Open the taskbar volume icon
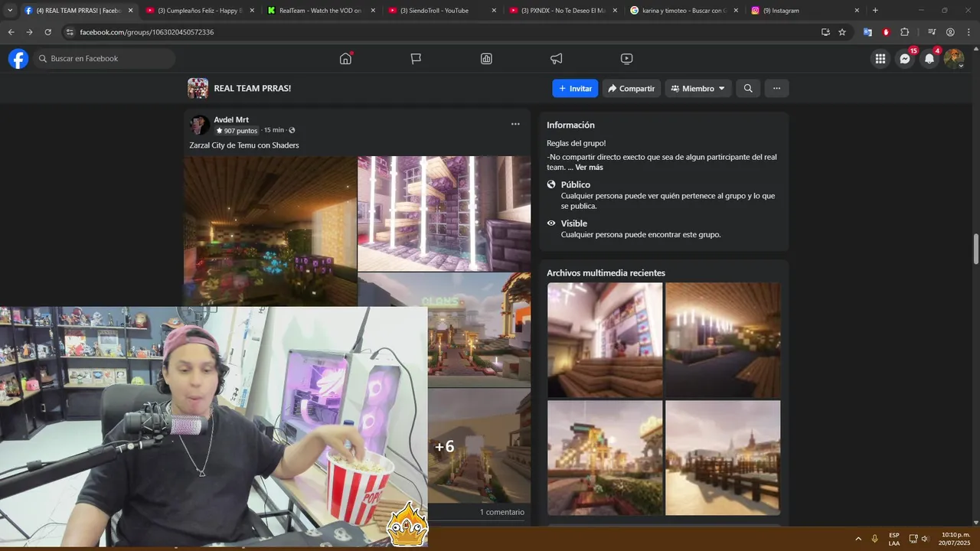Screen dimensions: 980x551 point(925,539)
